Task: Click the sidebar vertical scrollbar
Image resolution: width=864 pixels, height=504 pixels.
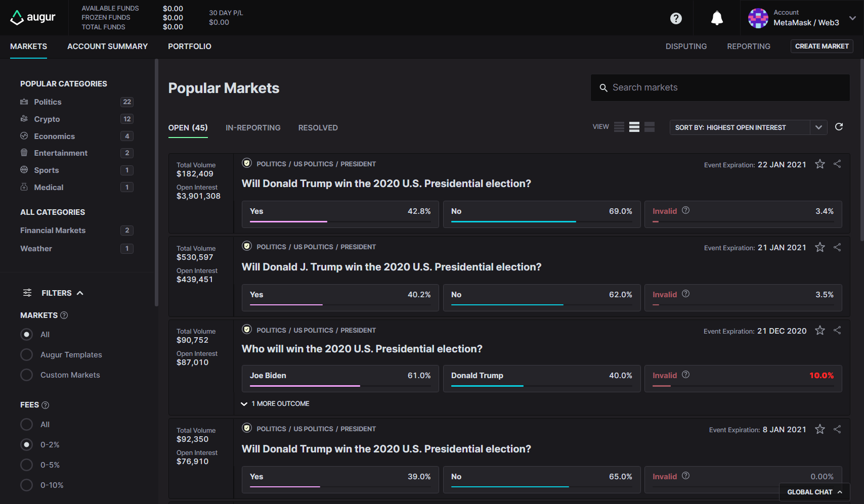Action: coord(156,183)
